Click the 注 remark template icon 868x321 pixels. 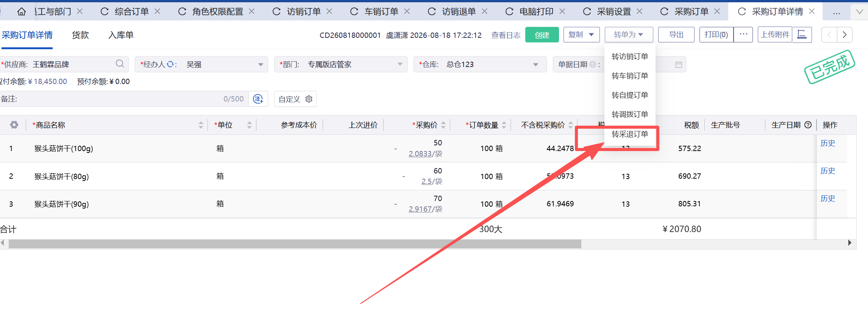coord(258,99)
